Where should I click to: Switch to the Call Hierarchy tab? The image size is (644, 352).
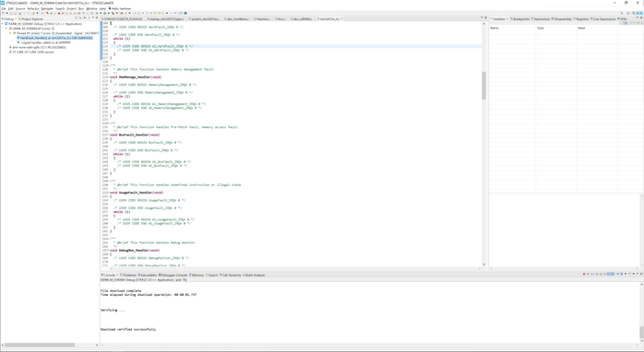pos(231,275)
